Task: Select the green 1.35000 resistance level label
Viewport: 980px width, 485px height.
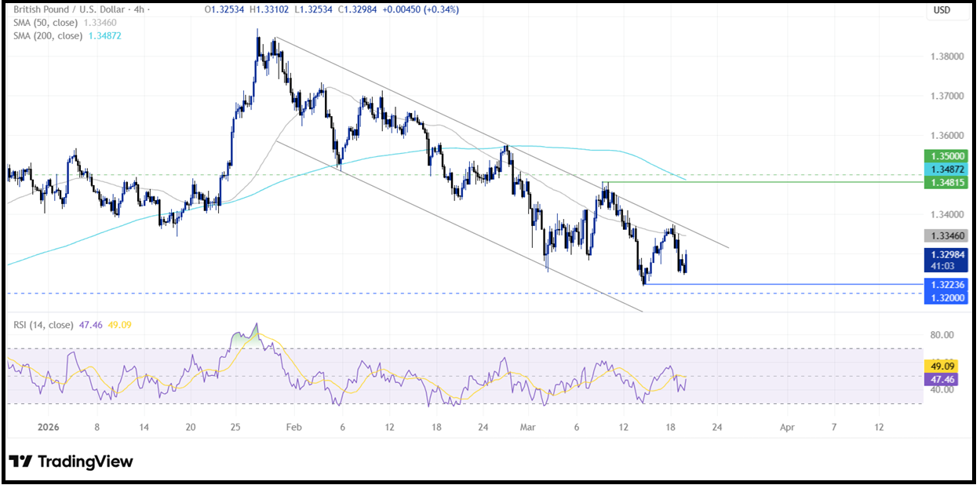Action: point(948,156)
